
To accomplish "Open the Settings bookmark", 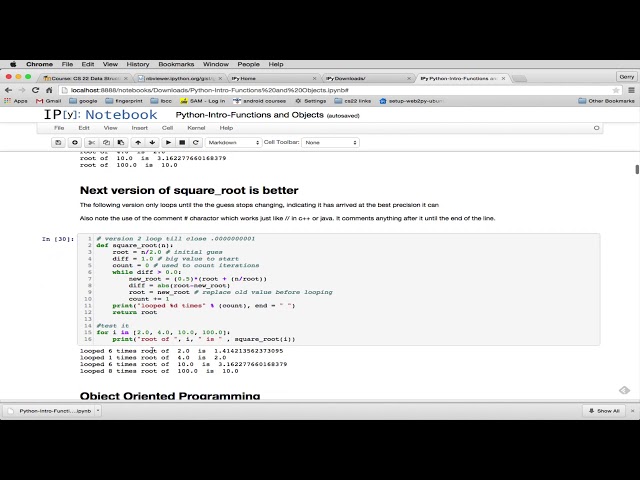I will [x=311, y=101].
